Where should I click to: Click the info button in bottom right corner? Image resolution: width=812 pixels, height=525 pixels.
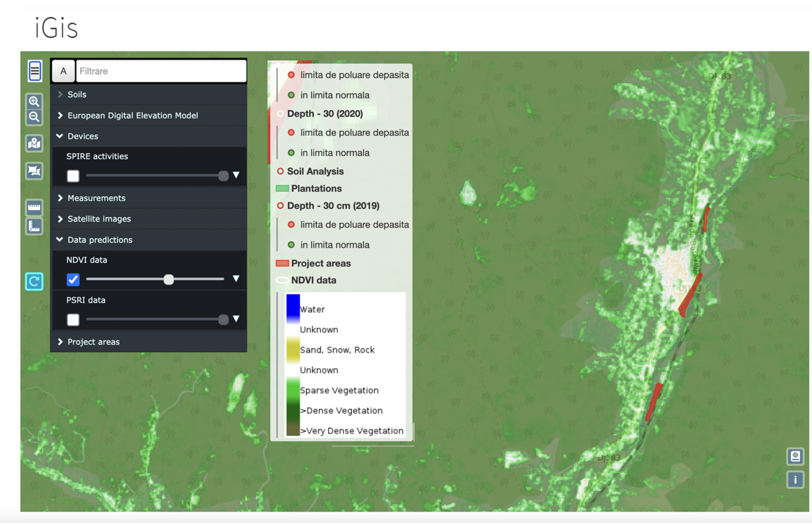tap(795, 479)
